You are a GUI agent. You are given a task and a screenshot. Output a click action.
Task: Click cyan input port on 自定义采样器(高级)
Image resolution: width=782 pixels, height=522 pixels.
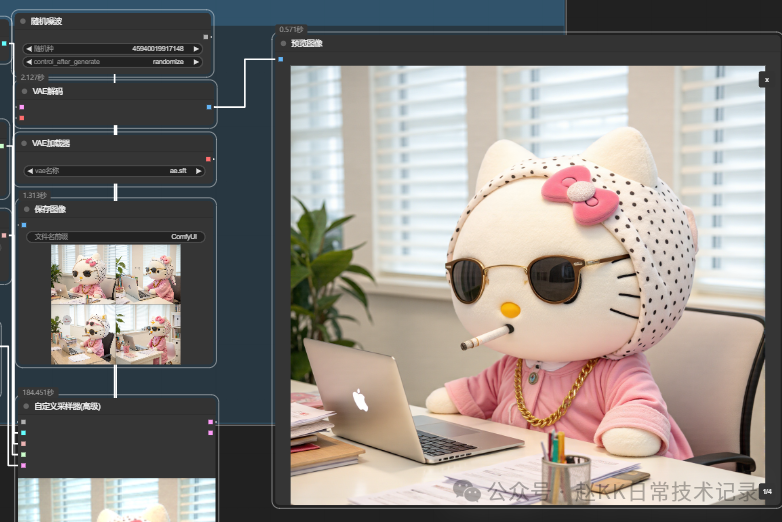pos(23,433)
